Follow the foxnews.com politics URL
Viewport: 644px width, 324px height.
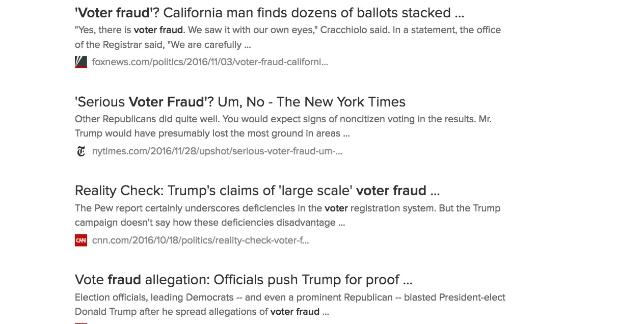pos(210,62)
